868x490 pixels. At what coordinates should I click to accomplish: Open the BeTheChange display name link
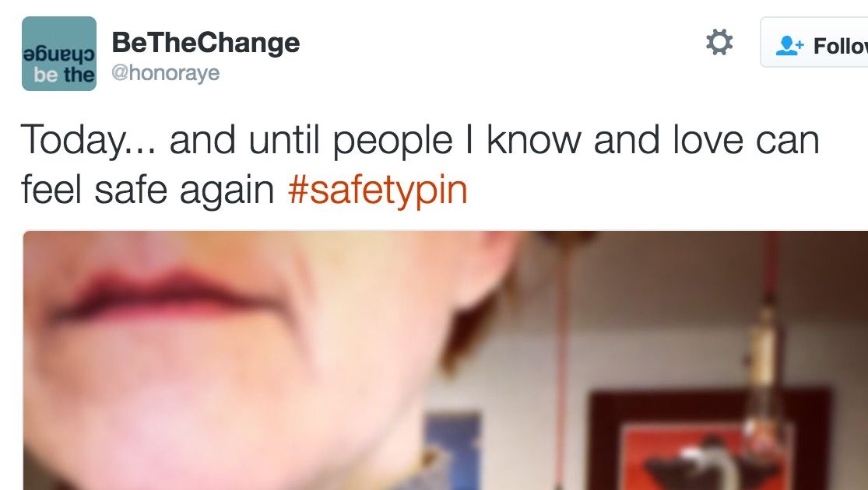pyautogui.click(x=206, y=43)
